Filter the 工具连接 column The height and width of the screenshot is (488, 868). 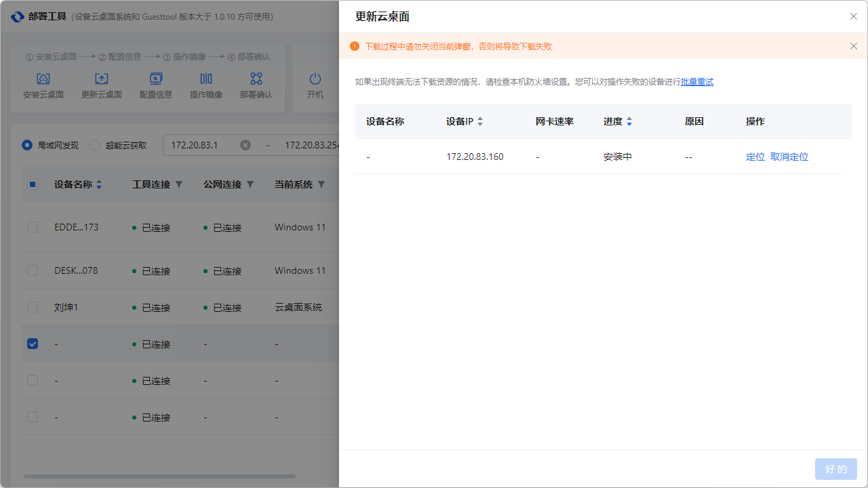point(179,184)
